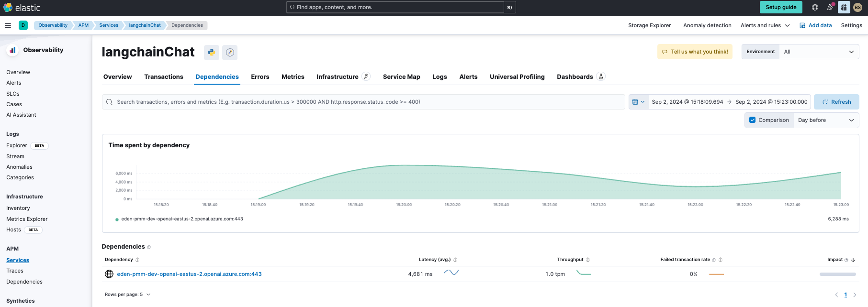Expand the Environment dropdown
Screen dimensions: 868x307
coord(819,52)
